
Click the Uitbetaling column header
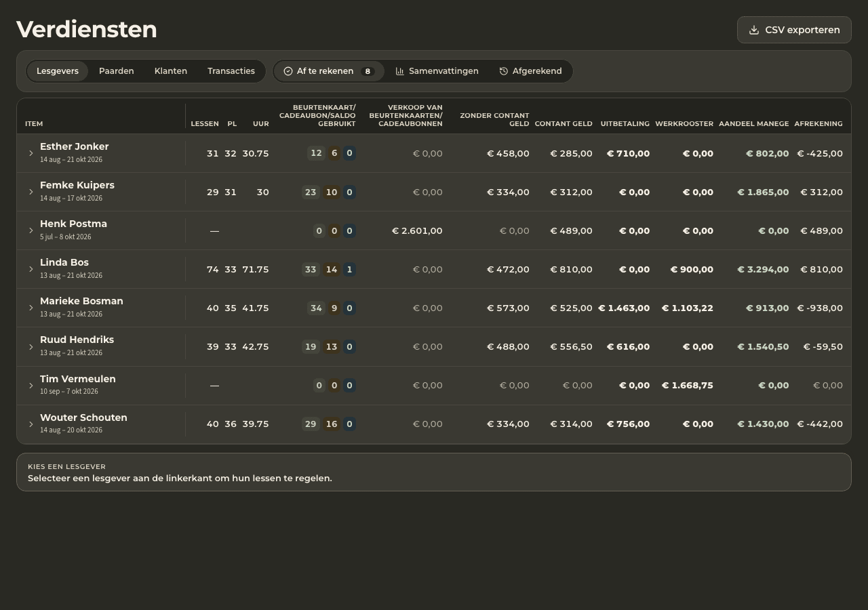[x=625, y=124]
